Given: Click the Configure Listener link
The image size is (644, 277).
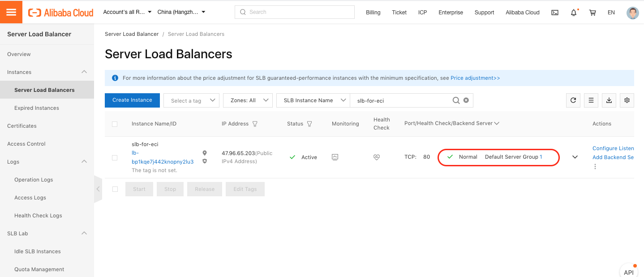Looking at the screenshot, I should 613,148.
